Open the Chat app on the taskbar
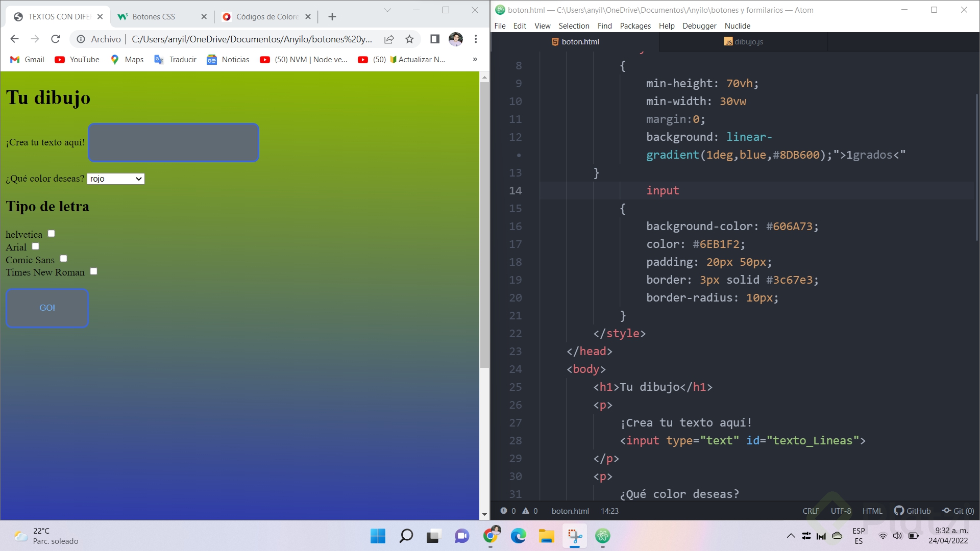The height and width of the screenshot is (551, 980). click(x=462, y=536)
